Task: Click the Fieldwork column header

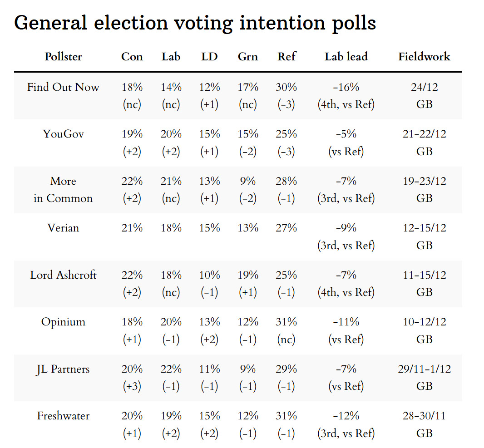Action: [425, 57]
